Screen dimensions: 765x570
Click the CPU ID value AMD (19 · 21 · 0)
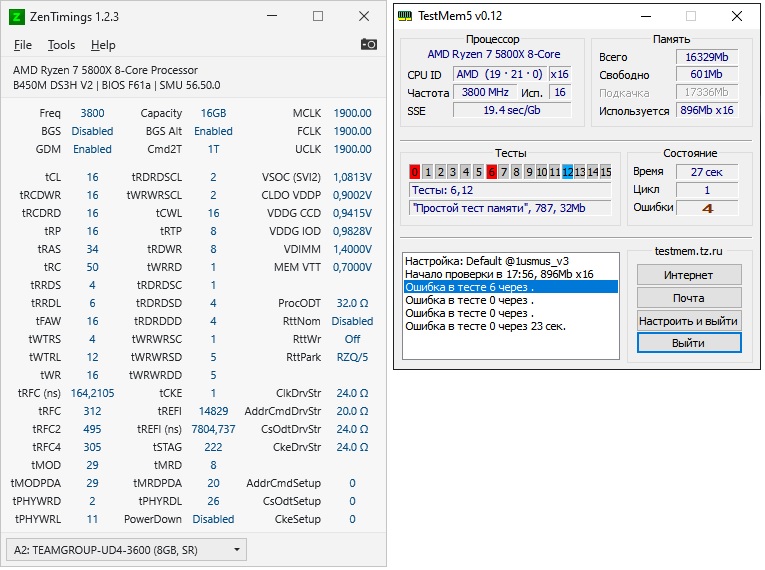point(500,74)
